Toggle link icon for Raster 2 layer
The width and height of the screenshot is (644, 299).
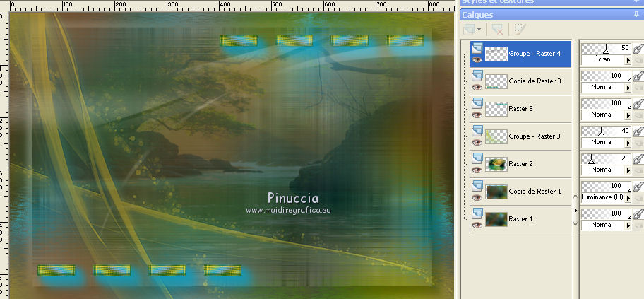click(638, 160)
